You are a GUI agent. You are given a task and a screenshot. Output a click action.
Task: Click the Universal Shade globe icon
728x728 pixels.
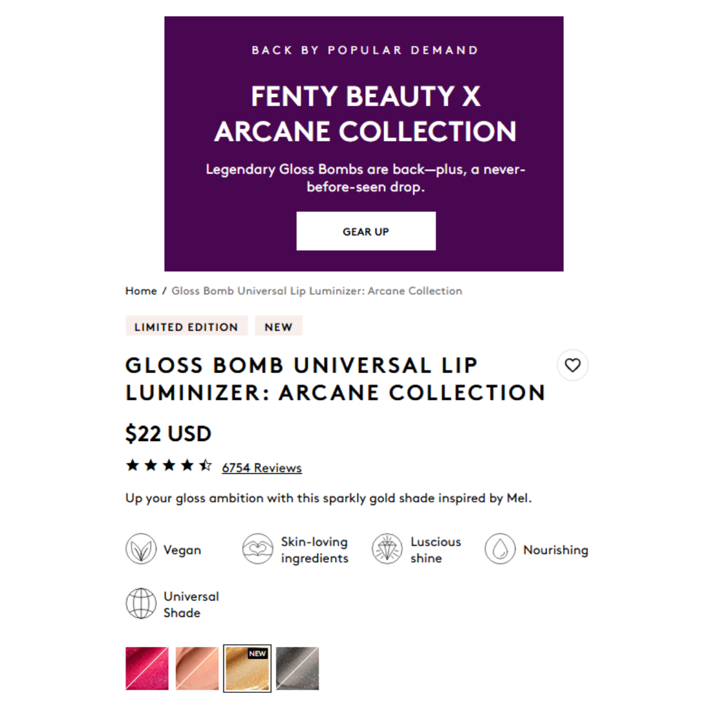(141, 604)
